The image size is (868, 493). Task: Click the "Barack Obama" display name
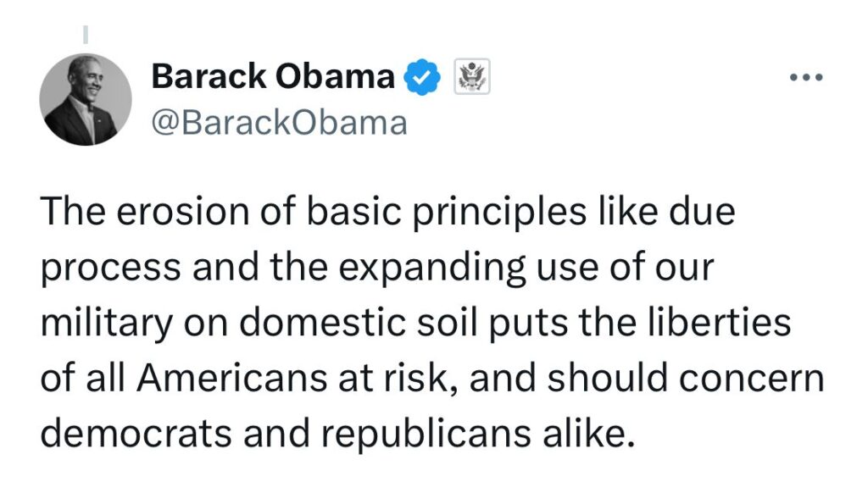click(x=272, y=78)
